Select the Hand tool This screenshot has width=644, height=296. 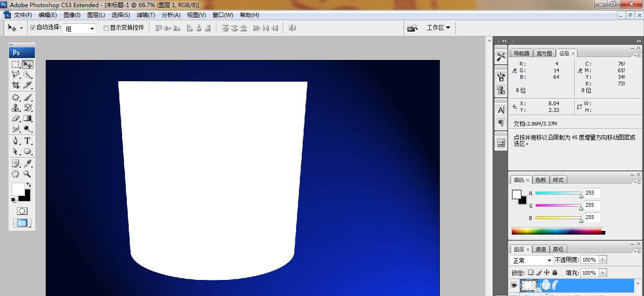[x=16, y=174]
